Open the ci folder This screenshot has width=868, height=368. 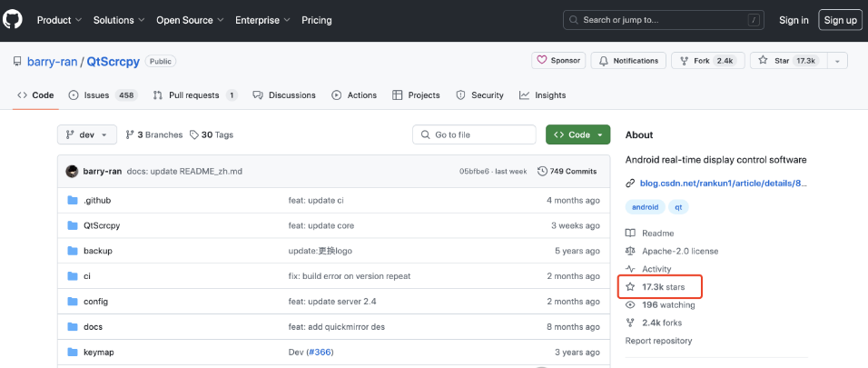point(87,276)
